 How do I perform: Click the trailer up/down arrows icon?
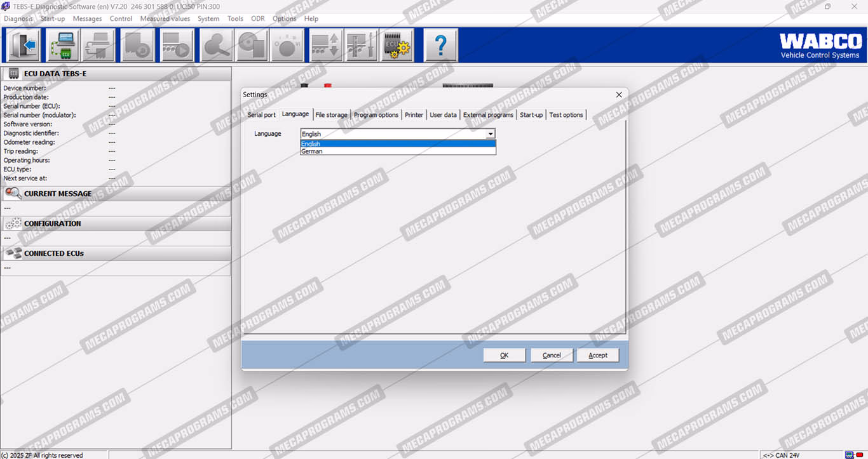click(x=325, y=46)
